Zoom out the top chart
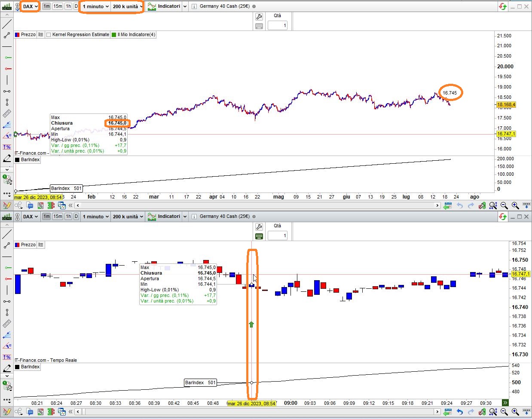 pyautogui.click(x=504, y=205)
